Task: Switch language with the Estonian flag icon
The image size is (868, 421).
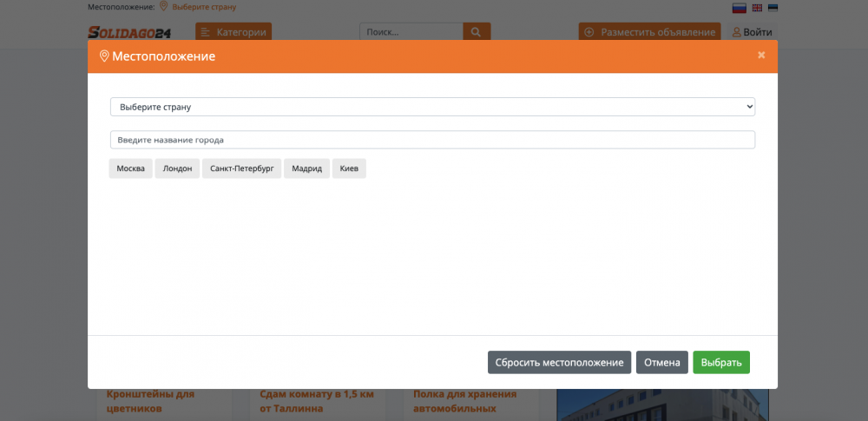Action: pos(773,8)
